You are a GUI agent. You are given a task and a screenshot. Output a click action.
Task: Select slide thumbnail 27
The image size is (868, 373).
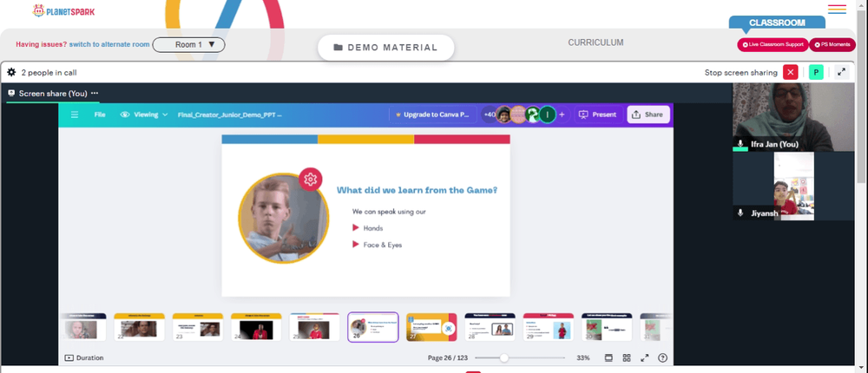[431, 327]
